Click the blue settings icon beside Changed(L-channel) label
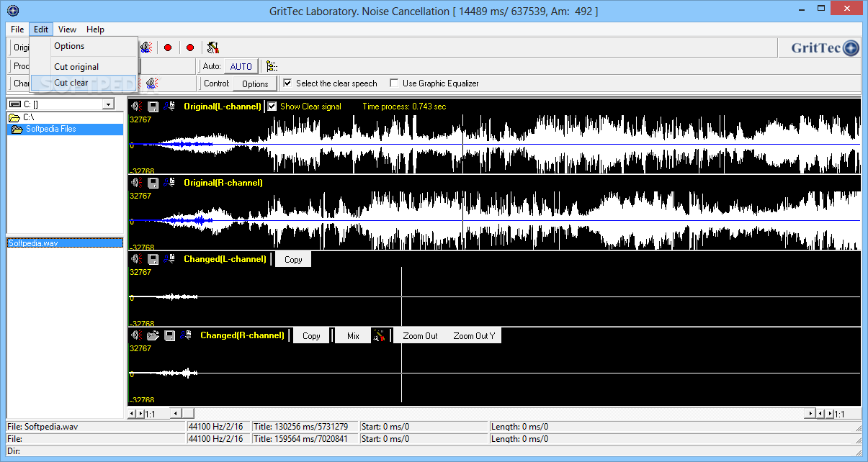 169,259
